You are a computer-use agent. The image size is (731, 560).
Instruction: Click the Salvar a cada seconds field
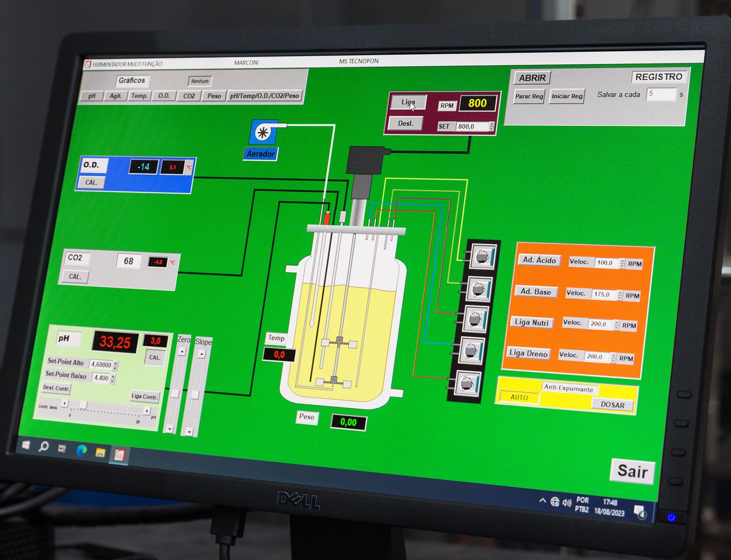(x=661, y=94)
